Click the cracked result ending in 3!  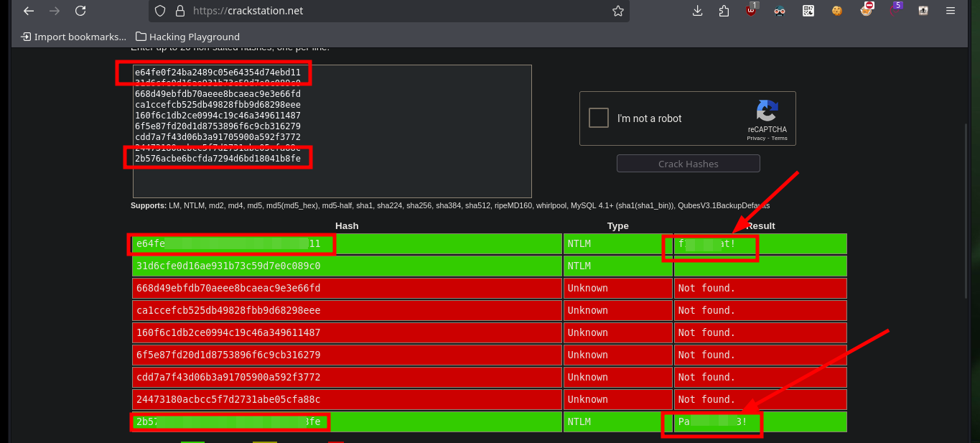coord(712,421)
